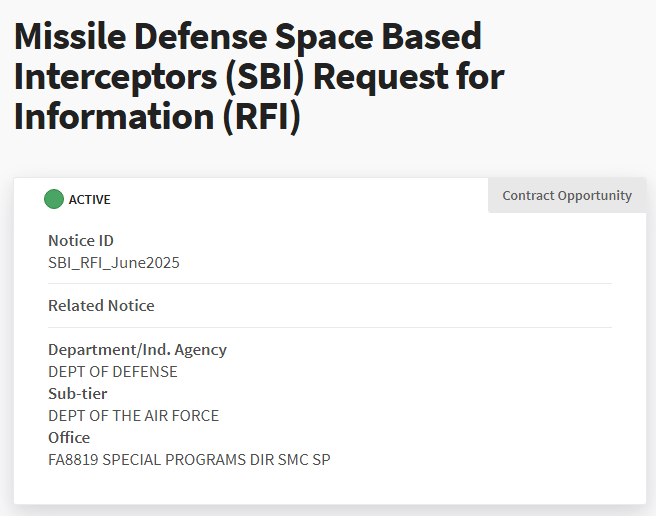This screenshot has width=656, height=516.
Task: Click the Information (RFI) line in the title
Action: point(157,117)
